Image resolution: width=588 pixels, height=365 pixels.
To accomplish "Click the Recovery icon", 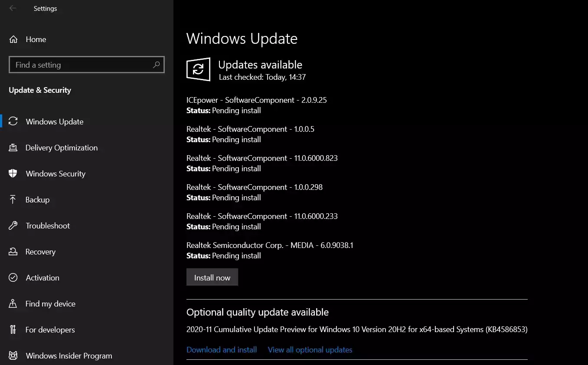I will point(13,251).
